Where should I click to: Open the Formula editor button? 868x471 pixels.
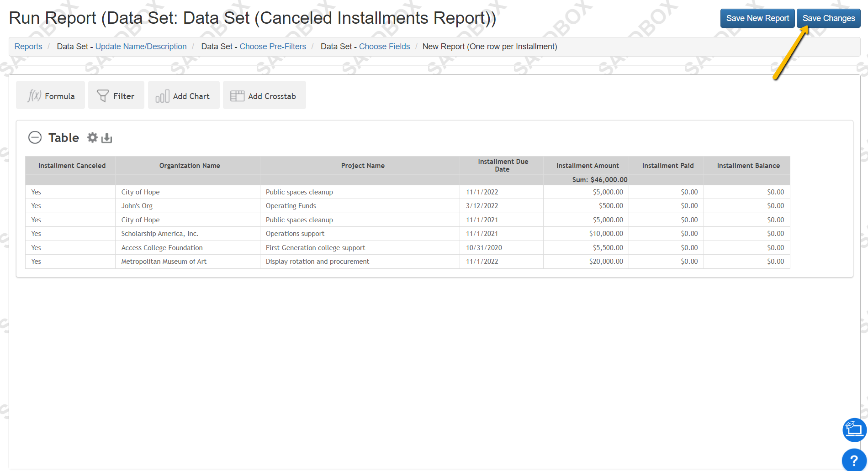pyautogui.click(x=50, y=95)
